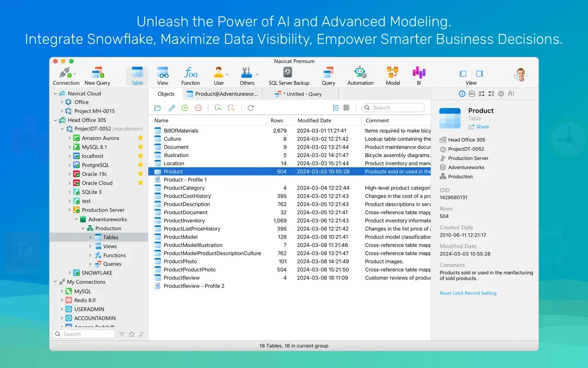588x368 pixels.
Task: Click the open table folder icon
Action: [158, 108]
